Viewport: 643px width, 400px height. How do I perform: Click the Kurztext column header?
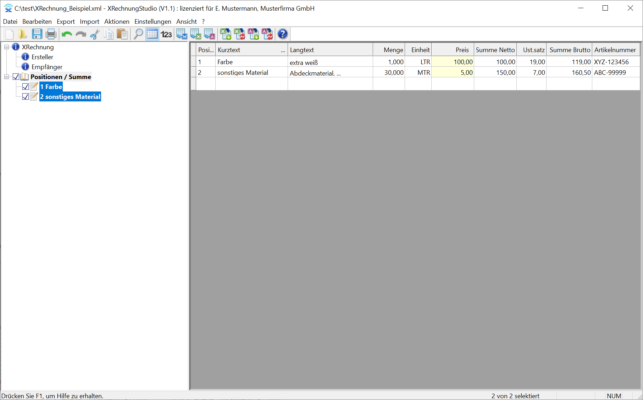click(251, 50)
